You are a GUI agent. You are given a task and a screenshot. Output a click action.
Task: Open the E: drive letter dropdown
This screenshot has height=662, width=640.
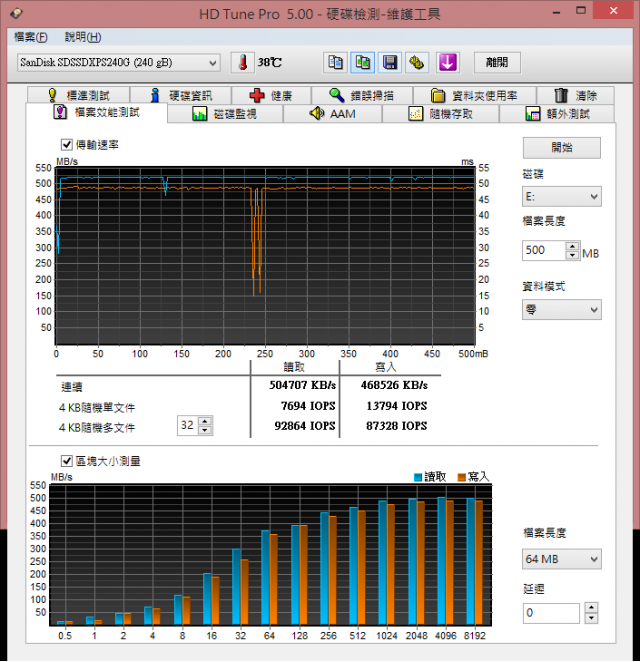561,197
